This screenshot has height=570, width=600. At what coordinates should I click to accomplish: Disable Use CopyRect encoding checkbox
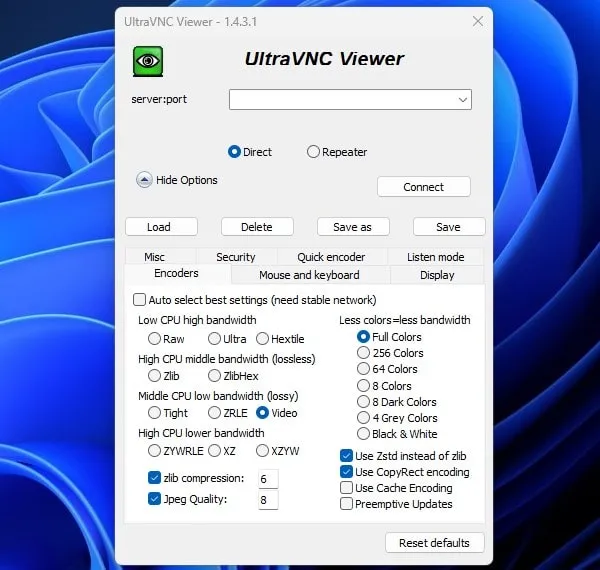pyautogui.click(x=346, y=472)
